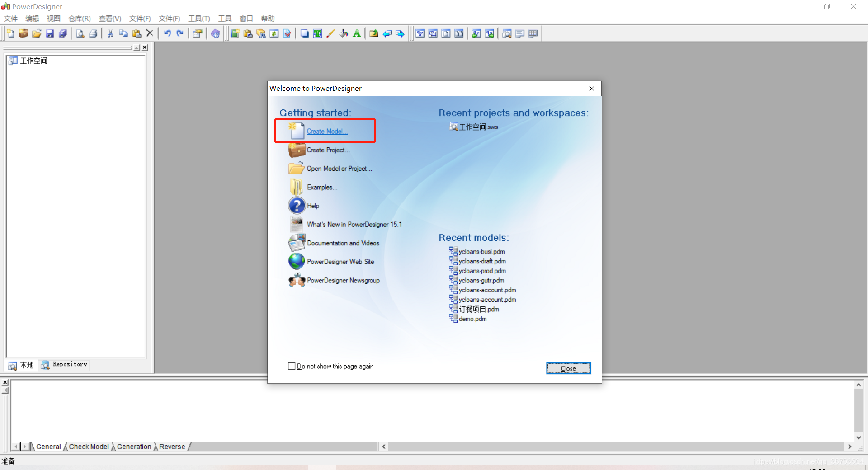Select the General output tab

48,446
